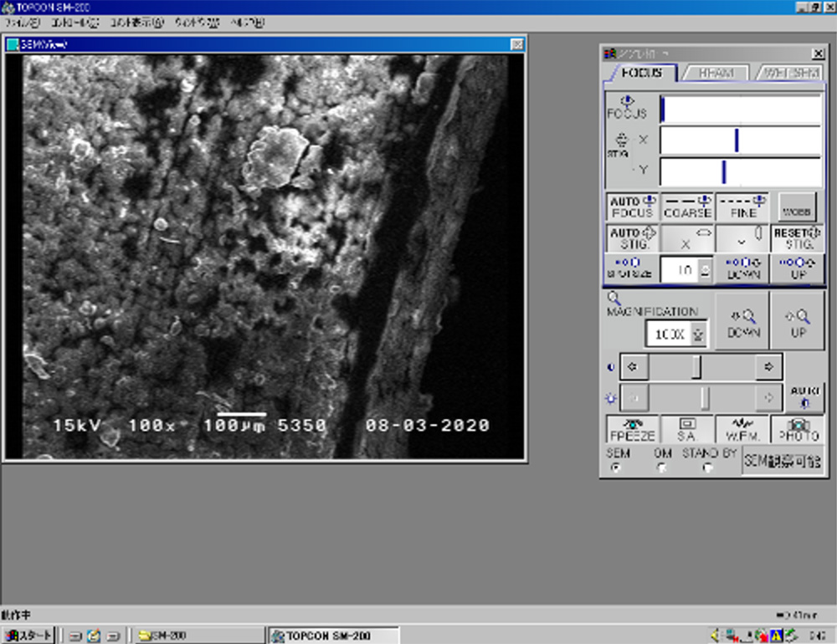837x644 pixels.
Task: Click the magnification DOWN button
Action: coord(742,322)
